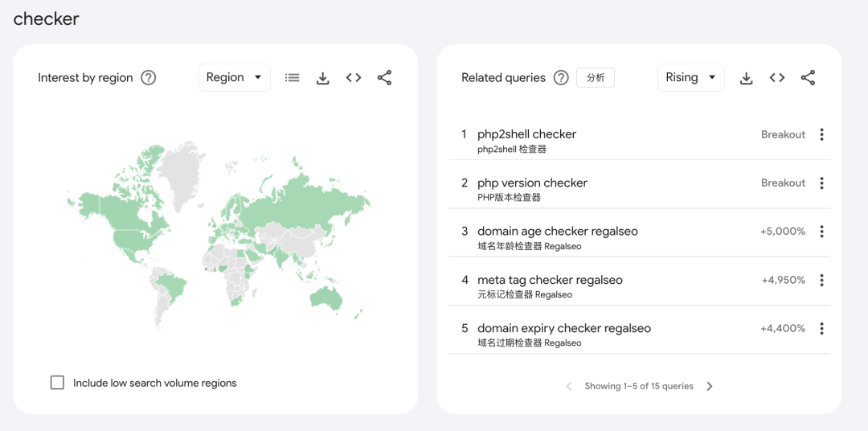
Task: Open more options for php version checker
Action: tap(821, 183)
